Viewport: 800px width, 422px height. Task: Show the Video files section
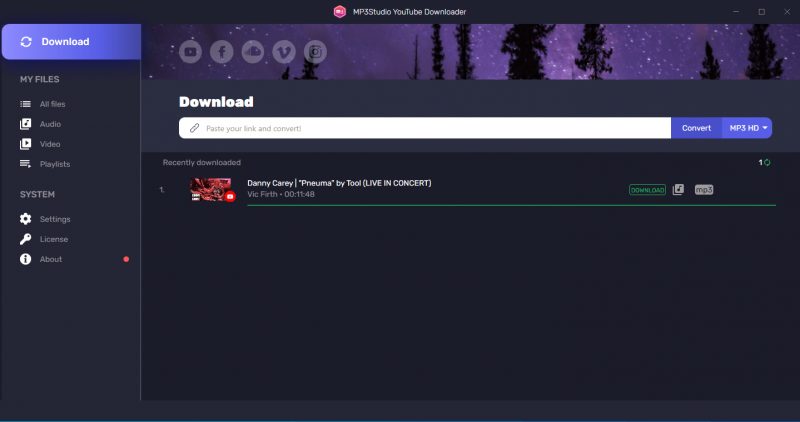[x=50, y=144]
